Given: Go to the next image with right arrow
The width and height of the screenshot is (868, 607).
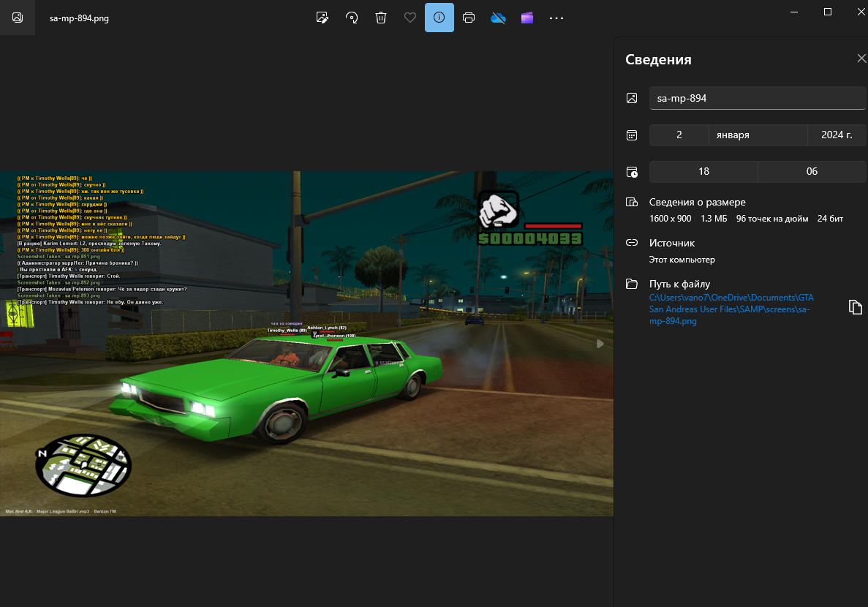Looking at the screenshot, I should [x=600, y=344].
